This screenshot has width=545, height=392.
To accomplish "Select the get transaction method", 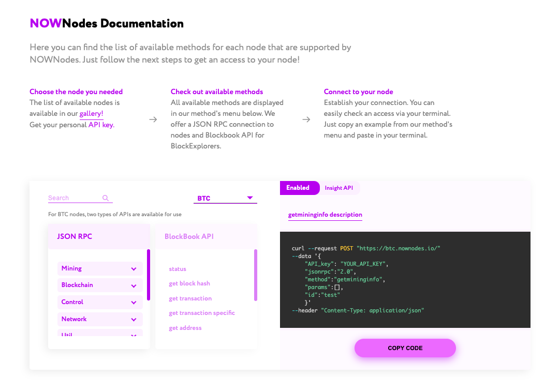I will [x=190, y=298].
